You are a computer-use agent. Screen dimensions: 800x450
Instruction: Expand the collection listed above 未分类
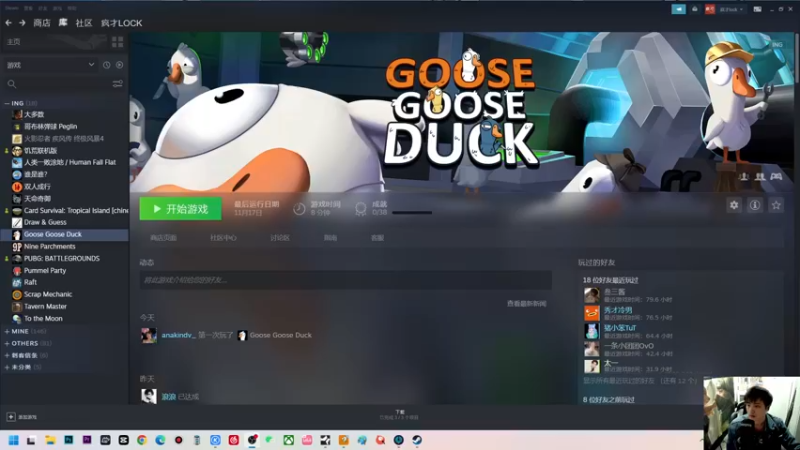coord(7,355)
